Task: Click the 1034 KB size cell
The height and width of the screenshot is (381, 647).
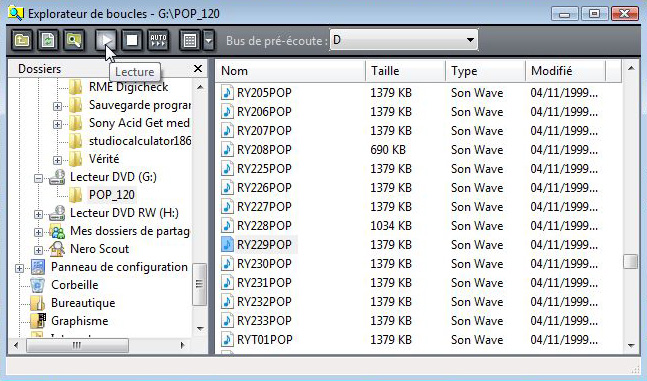Action: click(x=391, y=226)
